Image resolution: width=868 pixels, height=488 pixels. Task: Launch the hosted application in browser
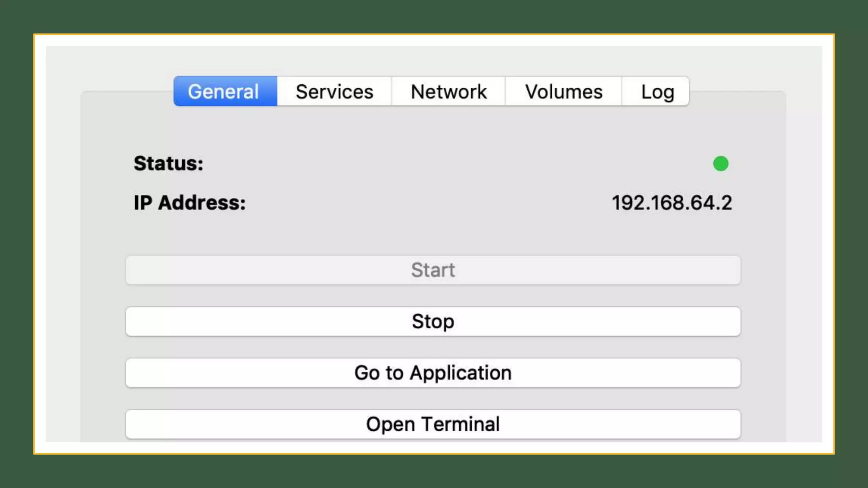[x=433, y=373]
